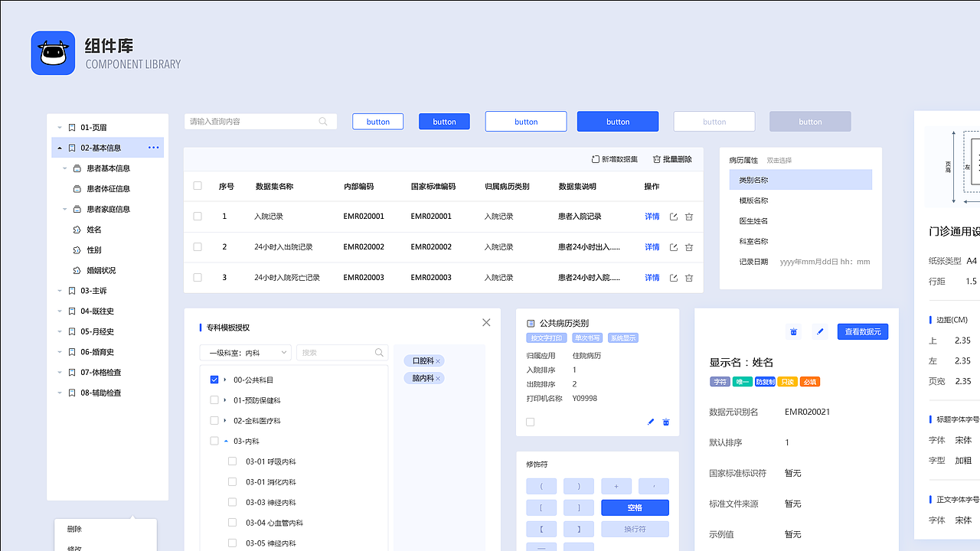
Task: Collapse the 03-内科 department node
Action: coord(226,441)
